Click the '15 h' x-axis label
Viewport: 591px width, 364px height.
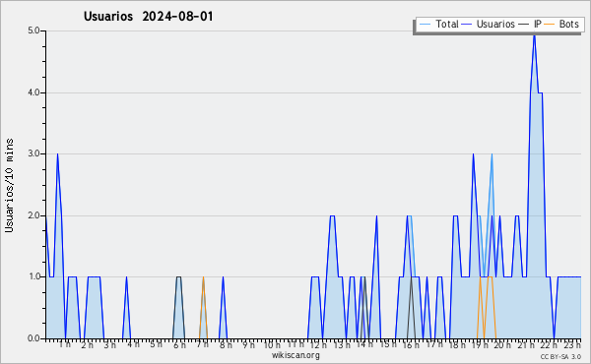(x=388, y=344)
